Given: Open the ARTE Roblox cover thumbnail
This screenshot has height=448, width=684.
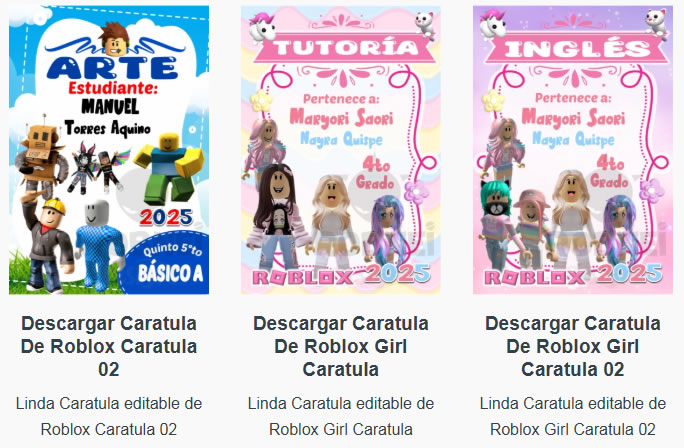Looking at the screenshot, I should pos(109,150).
